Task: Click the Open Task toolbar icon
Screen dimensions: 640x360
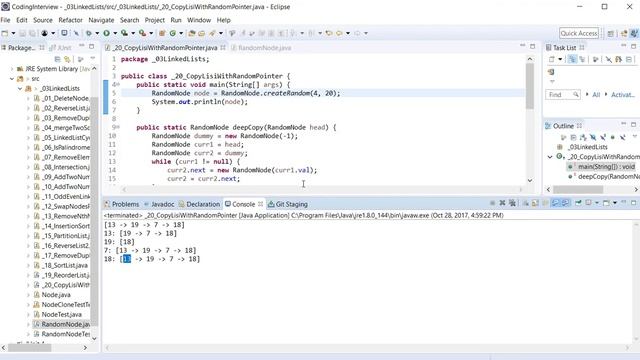Action: click(x=202, y=33)
